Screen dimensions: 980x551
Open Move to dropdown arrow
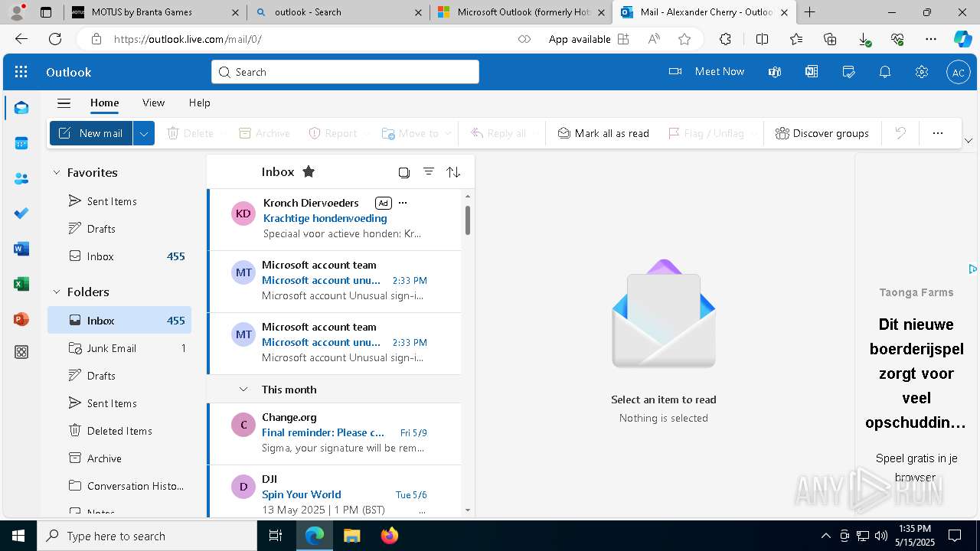click(x=448, y=133)
